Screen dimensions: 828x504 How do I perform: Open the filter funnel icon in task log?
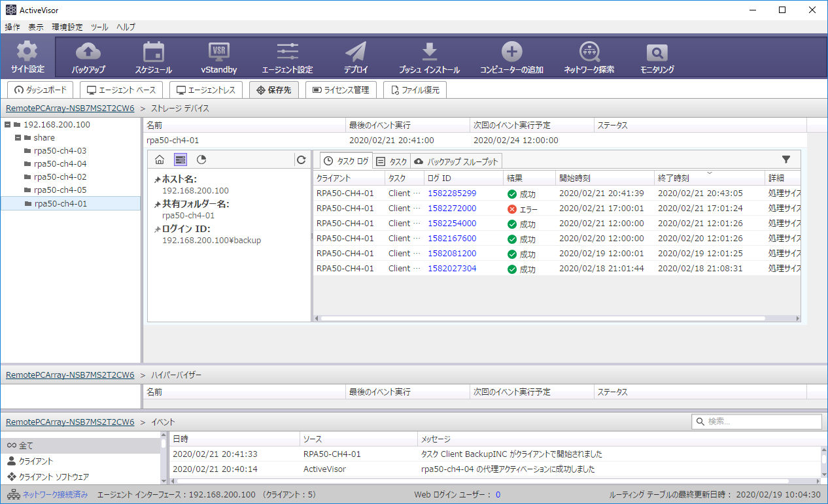(x=786, y=160)
